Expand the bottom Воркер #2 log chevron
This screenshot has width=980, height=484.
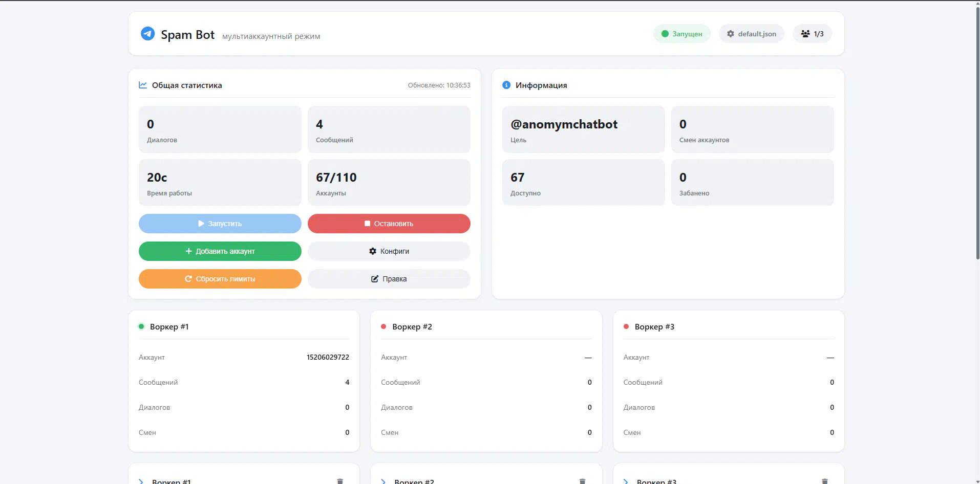click(x=383, y=481)
